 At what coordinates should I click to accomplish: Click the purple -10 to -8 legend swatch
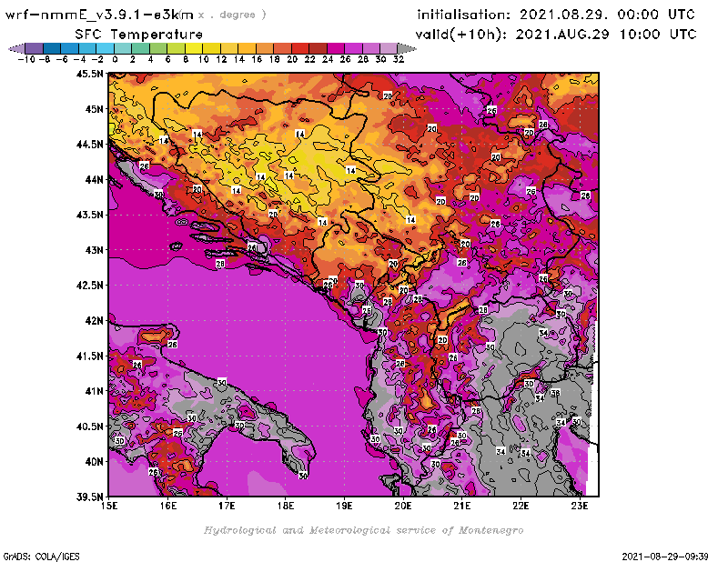[x=35, y=48]
